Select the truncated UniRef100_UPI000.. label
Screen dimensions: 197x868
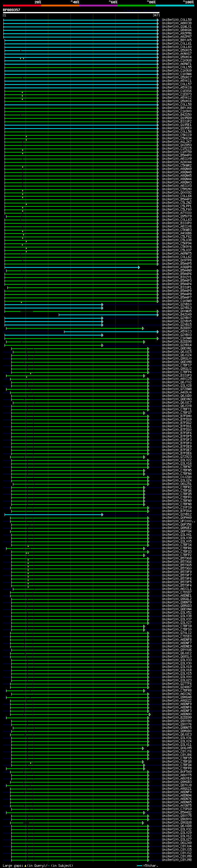click(x=179, y=521)
